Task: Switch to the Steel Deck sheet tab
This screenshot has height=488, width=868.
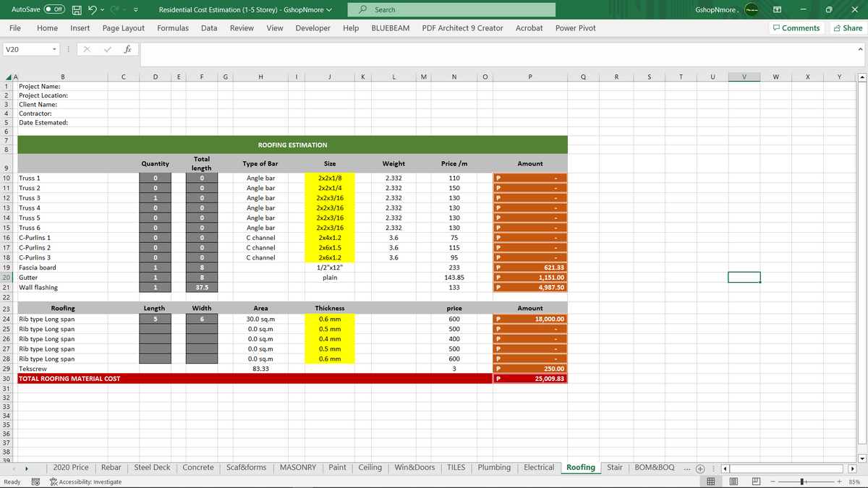Action: (x=152, y=468)
